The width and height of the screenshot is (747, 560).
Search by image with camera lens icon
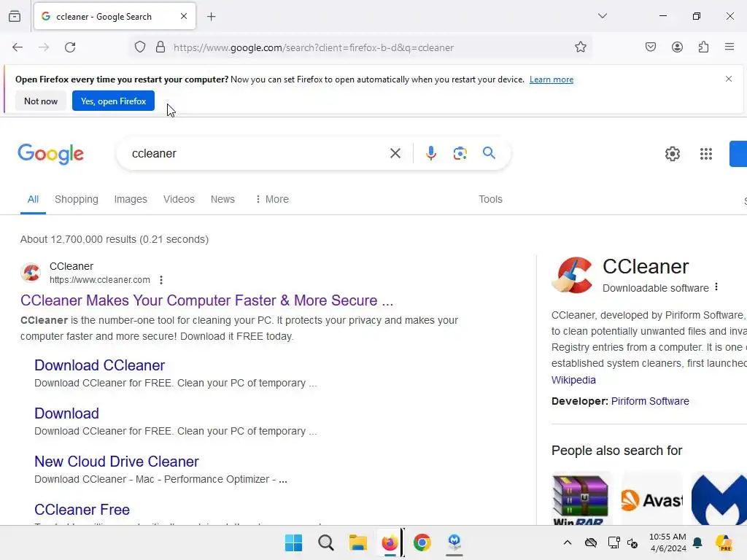coord(460,153)
